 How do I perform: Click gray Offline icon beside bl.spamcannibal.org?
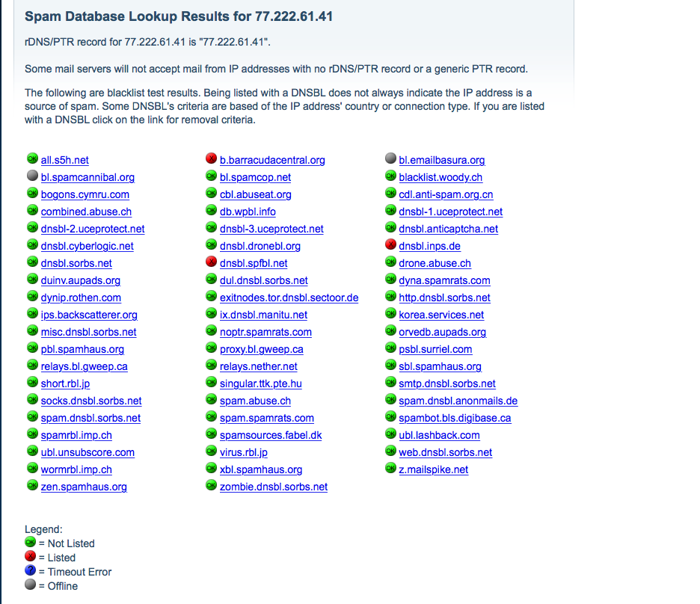32,176
